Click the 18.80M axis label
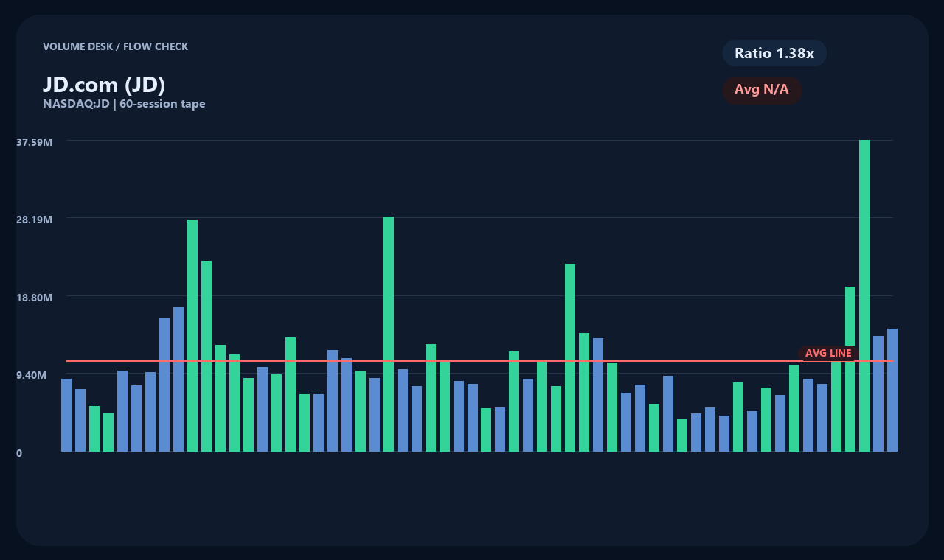This screenshot has height=560, width=944. click(x=35, y=298)
